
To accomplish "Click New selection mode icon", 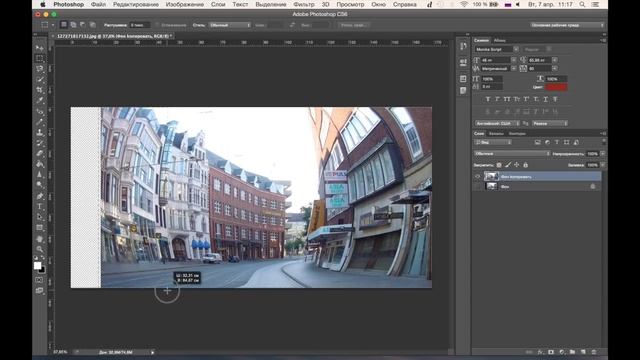I will click(64, 25).
